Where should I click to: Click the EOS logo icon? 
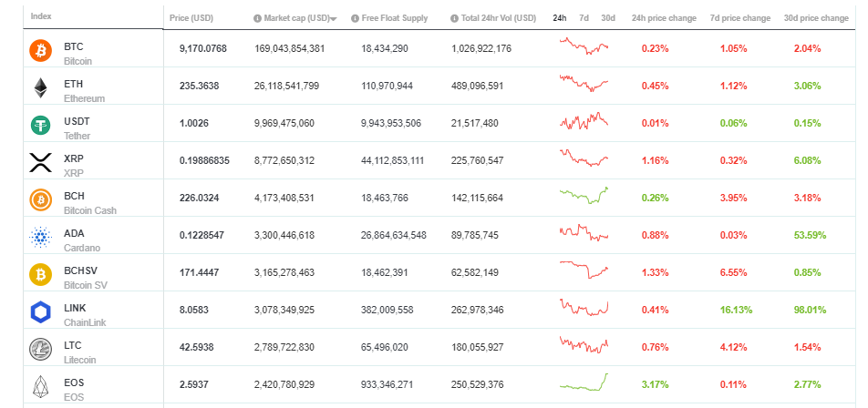pos(40,387)
